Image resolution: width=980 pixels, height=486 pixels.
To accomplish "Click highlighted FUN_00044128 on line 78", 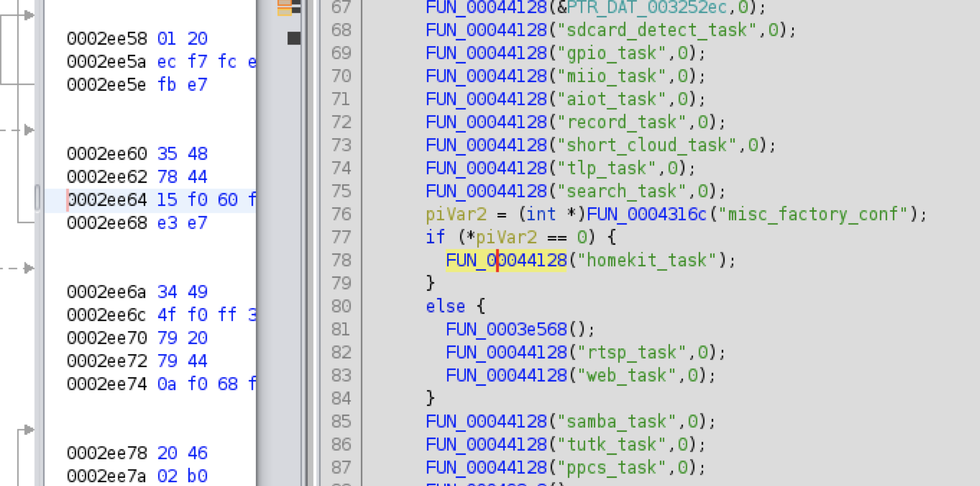I will tap(506, 260).
